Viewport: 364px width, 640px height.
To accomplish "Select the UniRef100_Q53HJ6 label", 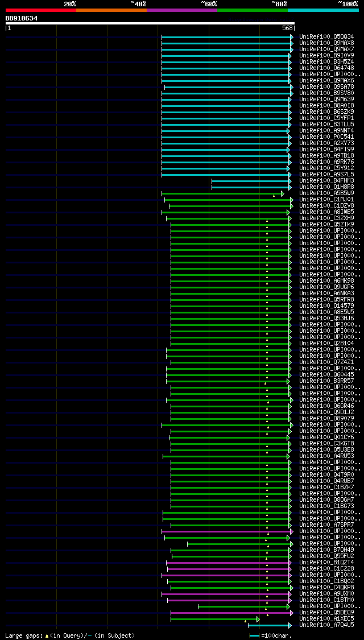I will (326, 319).
